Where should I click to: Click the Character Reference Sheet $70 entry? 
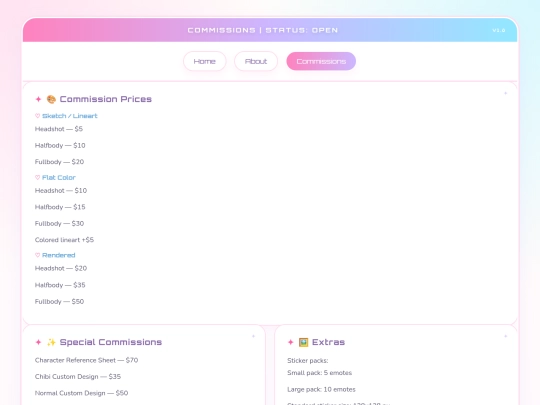tap(86, 360)
